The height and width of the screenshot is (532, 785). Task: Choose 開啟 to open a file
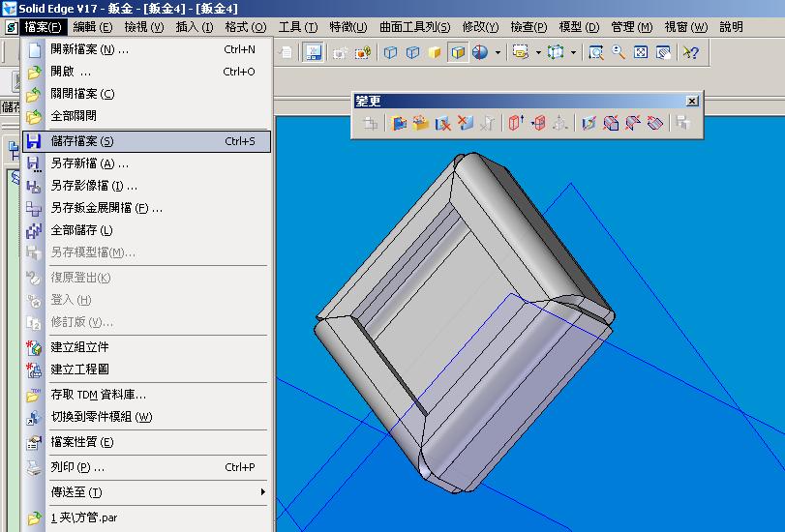(146, 72)
